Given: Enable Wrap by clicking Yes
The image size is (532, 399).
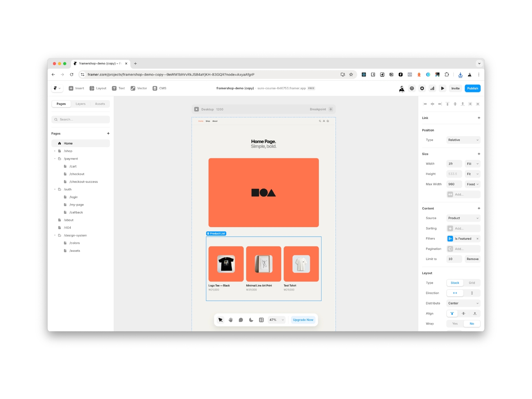Looking at the screenshot, I should 455,323.
